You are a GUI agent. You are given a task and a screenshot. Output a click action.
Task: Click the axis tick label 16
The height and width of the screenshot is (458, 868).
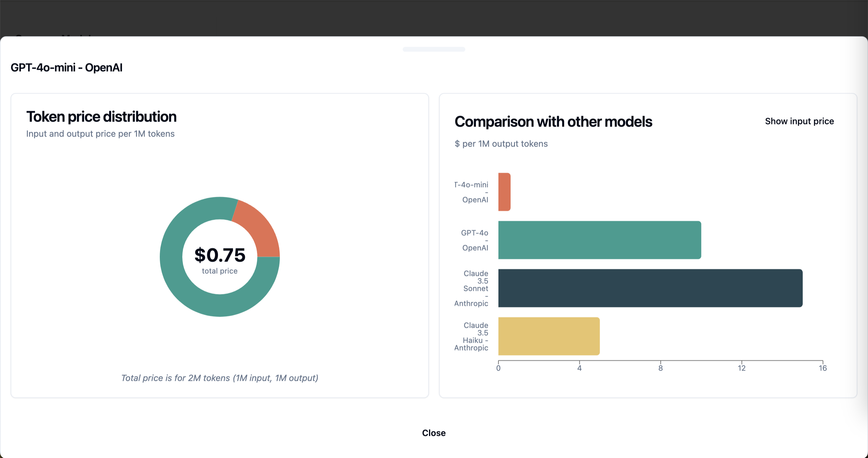[x=823, y=368]
